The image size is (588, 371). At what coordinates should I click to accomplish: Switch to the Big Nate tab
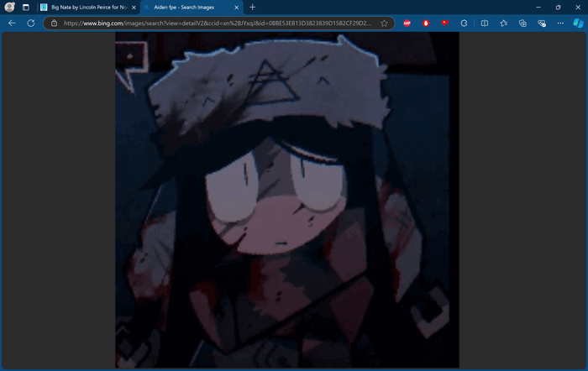88,7
